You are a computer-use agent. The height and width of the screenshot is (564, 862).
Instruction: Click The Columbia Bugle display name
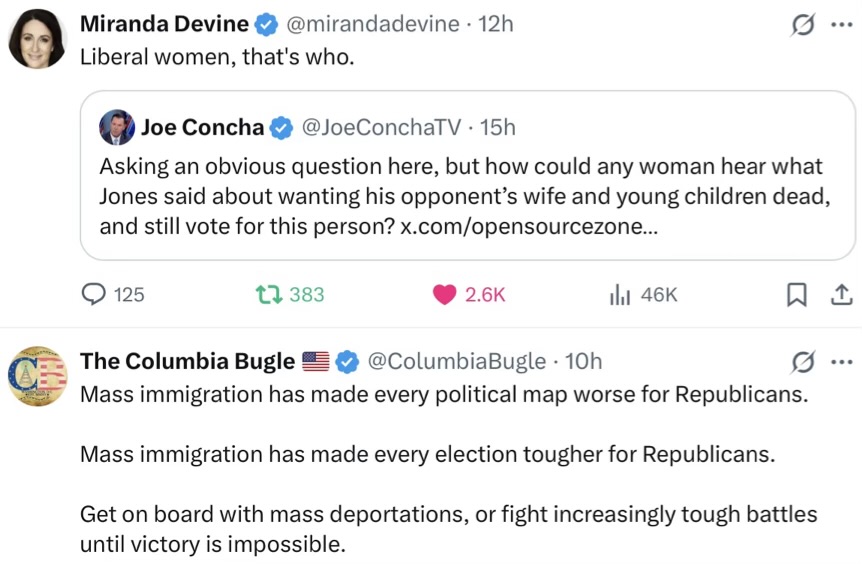[187, 361]
